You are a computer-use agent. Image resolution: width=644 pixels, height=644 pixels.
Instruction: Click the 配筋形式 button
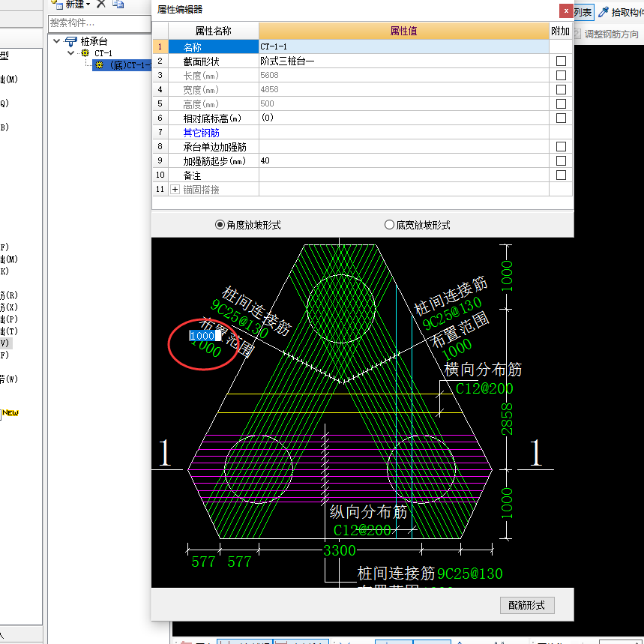pyautogui.click(x=527, y=605)
